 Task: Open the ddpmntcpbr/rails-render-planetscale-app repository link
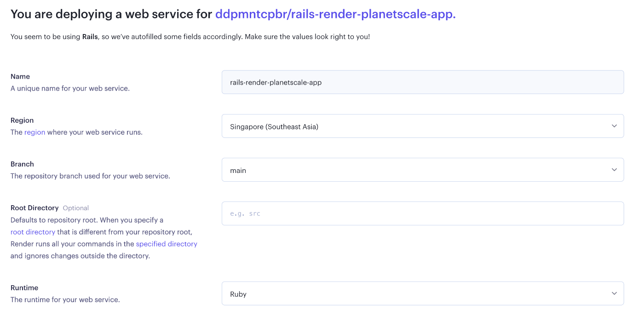[x=335, y=14]
